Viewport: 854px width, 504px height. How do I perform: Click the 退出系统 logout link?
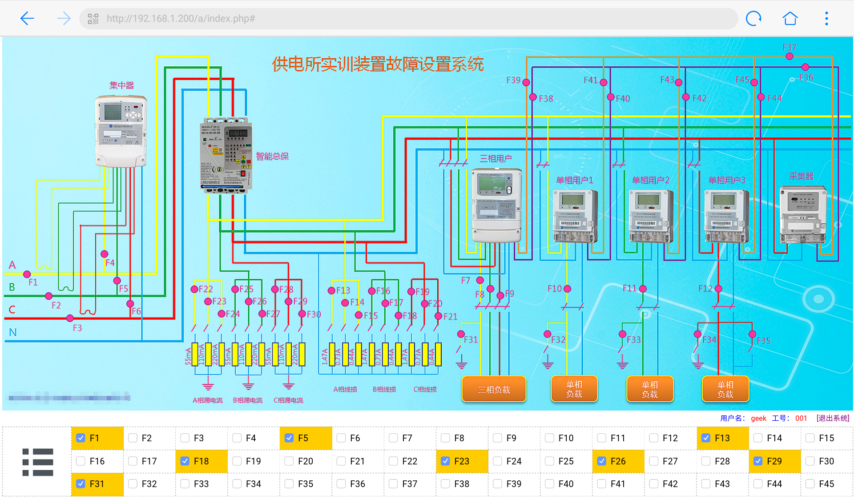(833, 418)
